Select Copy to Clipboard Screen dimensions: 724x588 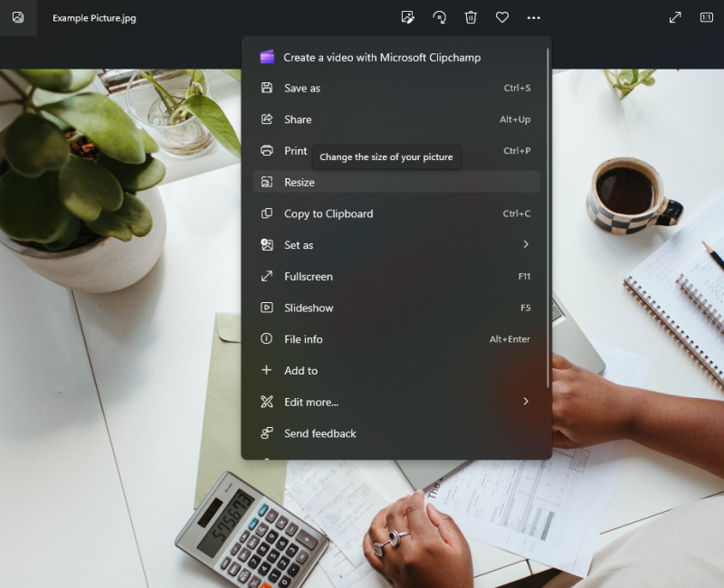click(329, 213)
